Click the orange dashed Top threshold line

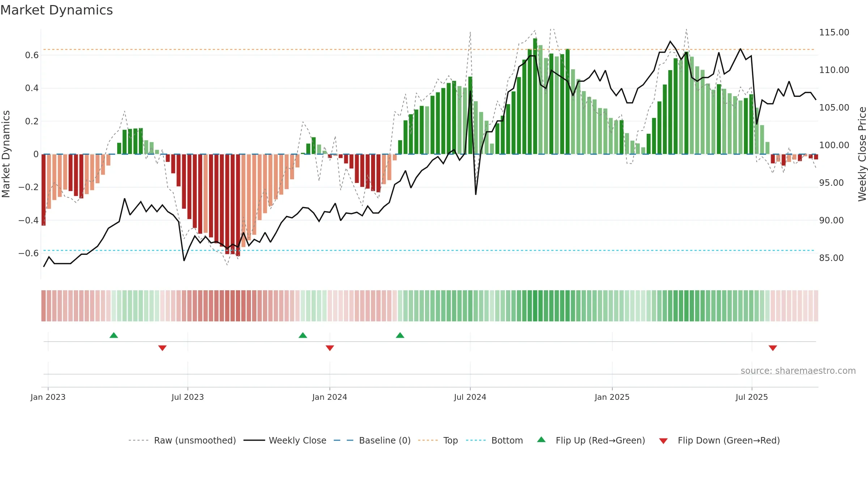point(429,49)
